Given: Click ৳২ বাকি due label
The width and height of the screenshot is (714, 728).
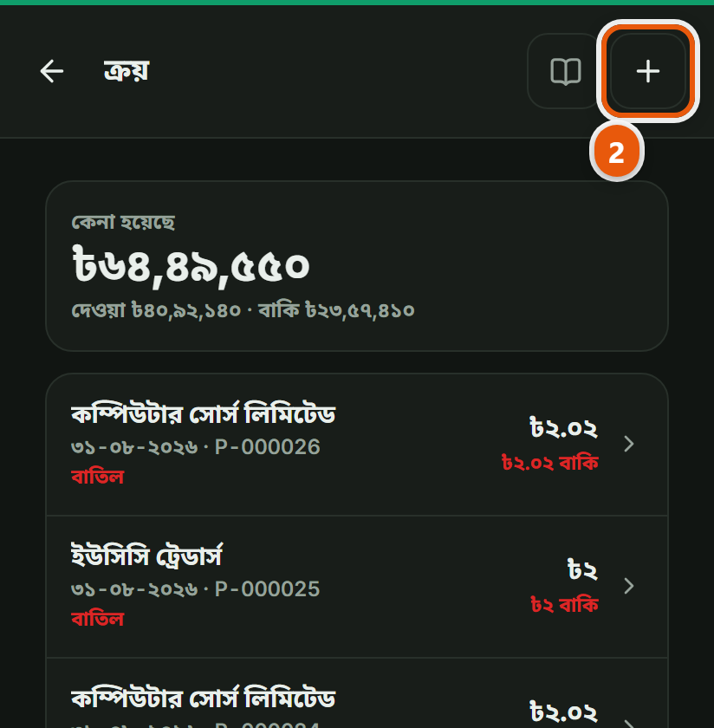Looking at the screenshot, I should coord(564,605).
